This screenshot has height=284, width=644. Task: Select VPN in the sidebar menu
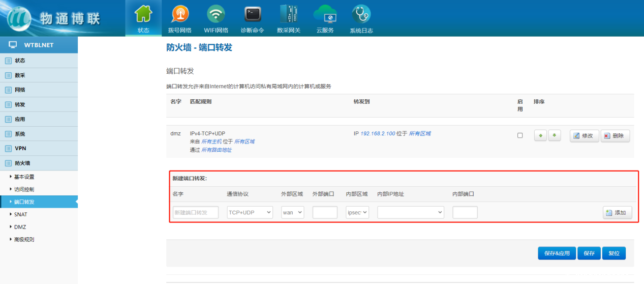pyautogui.click(x=20, y=149)
